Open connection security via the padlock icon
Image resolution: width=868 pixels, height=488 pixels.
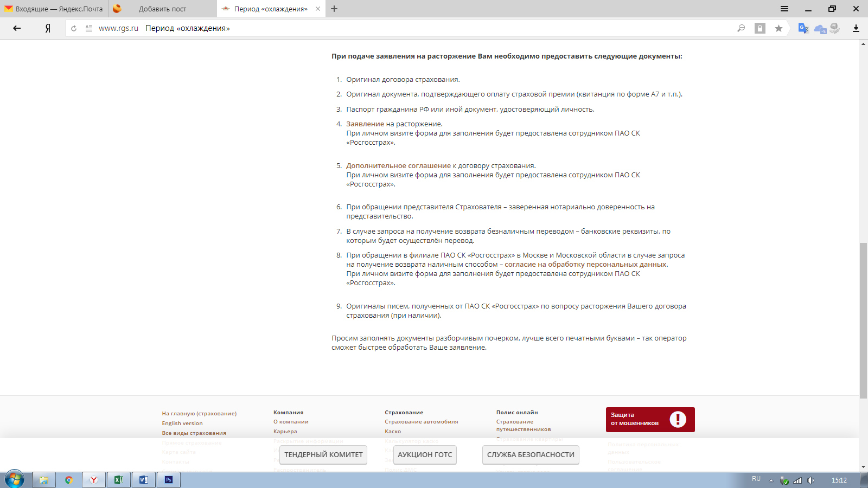pos(760,28)
